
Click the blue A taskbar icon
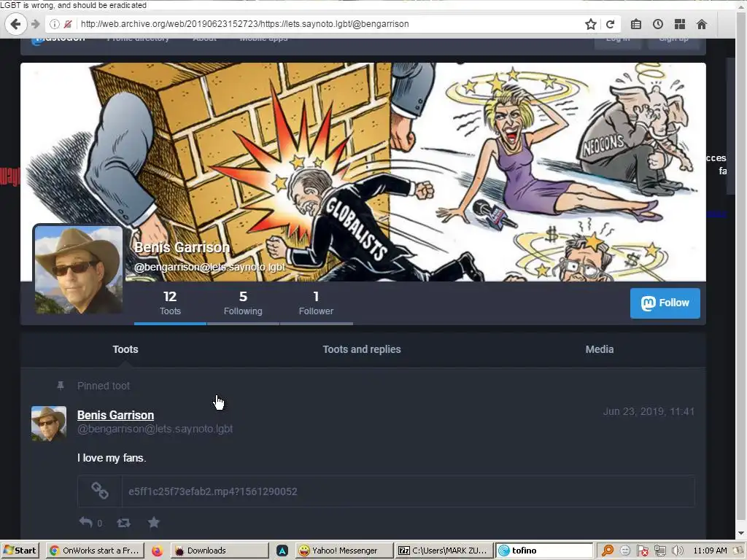[282, 551]
